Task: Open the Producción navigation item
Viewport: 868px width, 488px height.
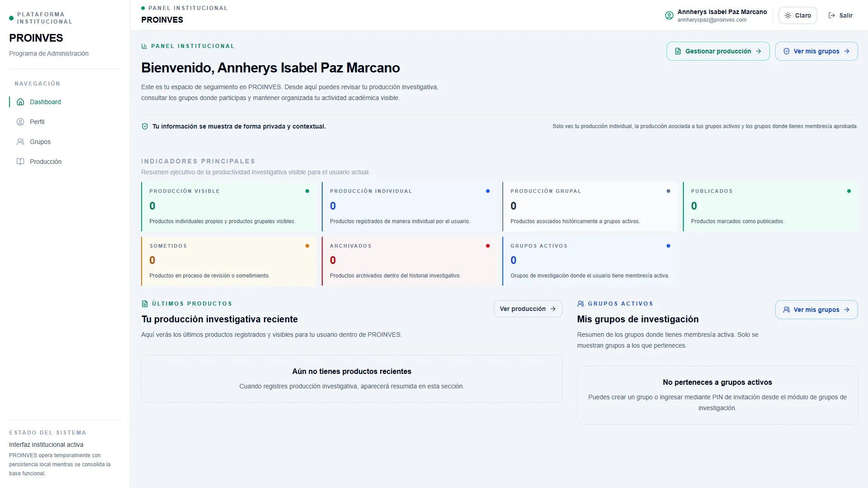Action: [65, 162]
